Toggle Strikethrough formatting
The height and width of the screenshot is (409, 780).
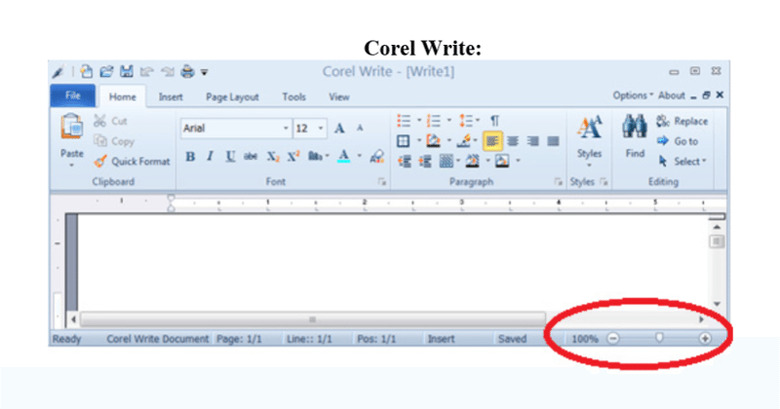coord(250,157)
